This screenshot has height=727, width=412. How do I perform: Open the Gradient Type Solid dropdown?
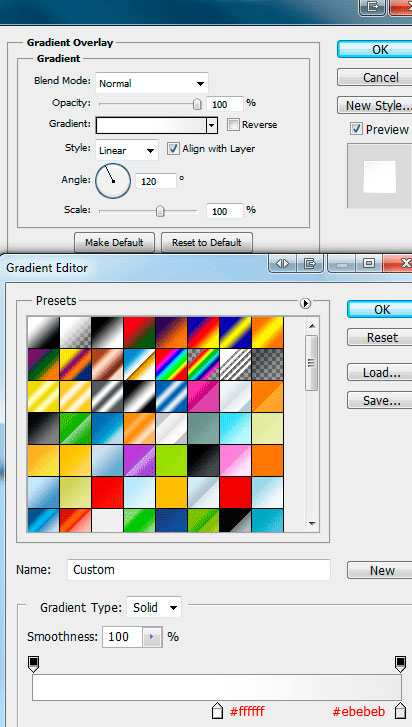click(154, 607)
